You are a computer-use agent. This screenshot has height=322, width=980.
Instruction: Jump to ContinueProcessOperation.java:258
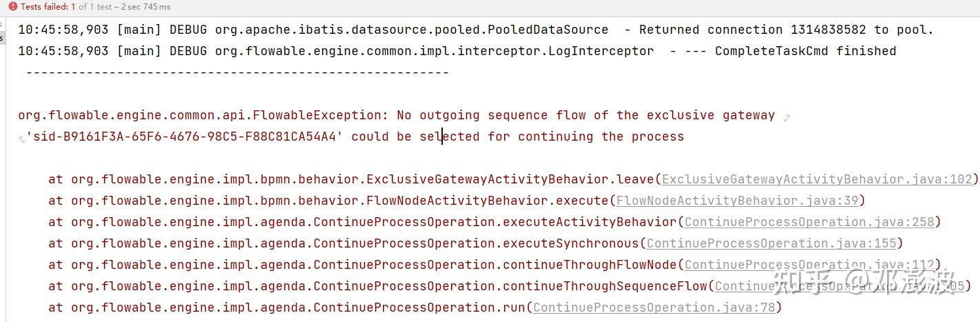[x=809, y=222]
